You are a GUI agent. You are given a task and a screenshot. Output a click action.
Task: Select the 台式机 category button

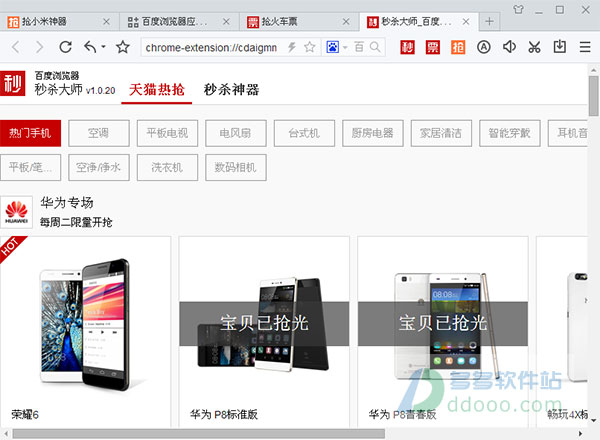pyautogui.click(x=304, y=133)
